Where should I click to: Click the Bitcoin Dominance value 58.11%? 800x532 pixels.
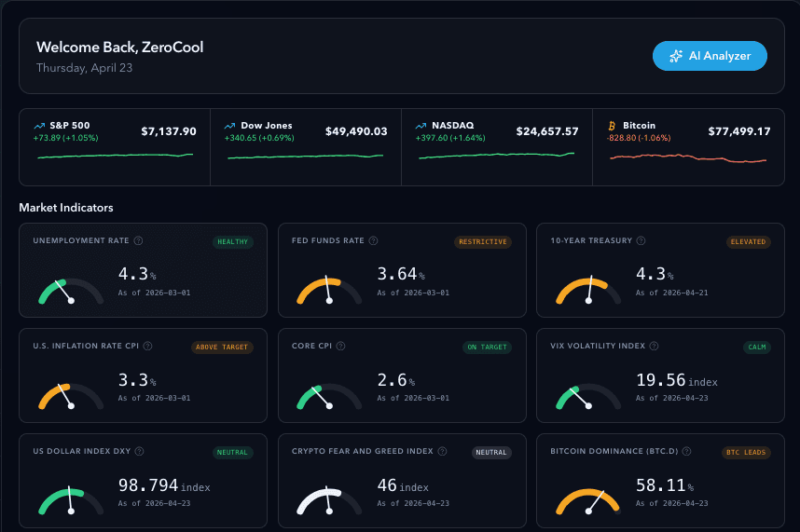pos(665,485)
